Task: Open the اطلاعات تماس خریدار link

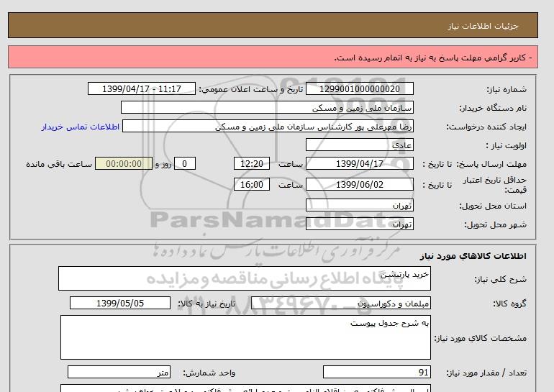Action: (x=80, y=127)
